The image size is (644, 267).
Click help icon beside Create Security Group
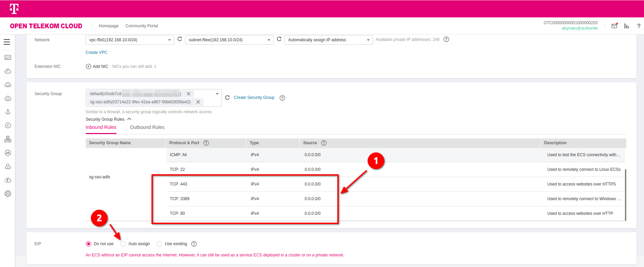tap(282, 98)
